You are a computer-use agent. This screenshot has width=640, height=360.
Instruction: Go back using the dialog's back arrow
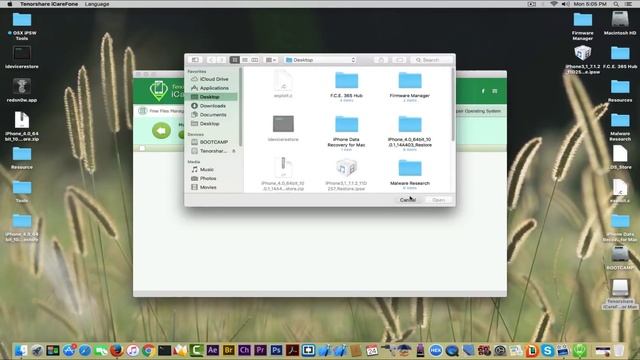pyautogui.click(x=211, y=60)
